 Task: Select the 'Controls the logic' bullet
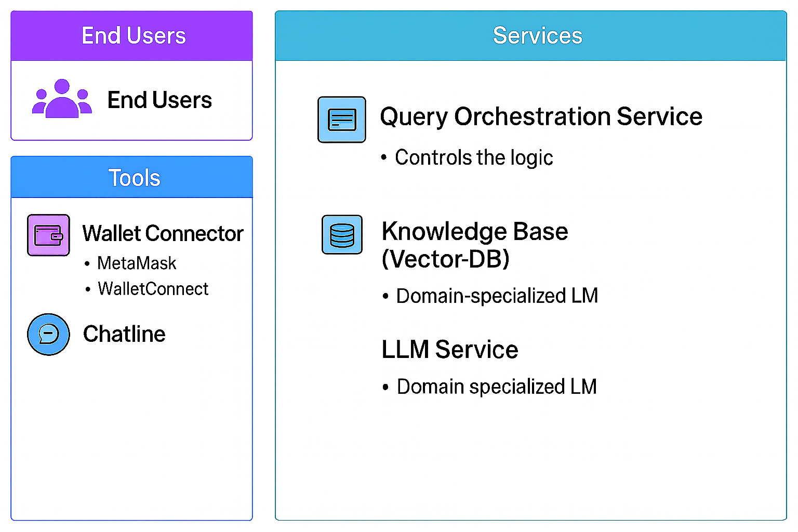473,157
